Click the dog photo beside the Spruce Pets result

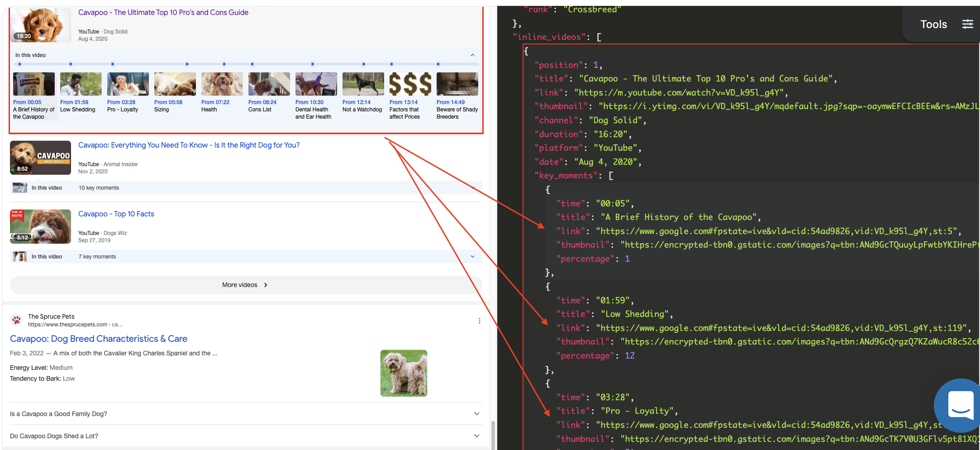403,373
